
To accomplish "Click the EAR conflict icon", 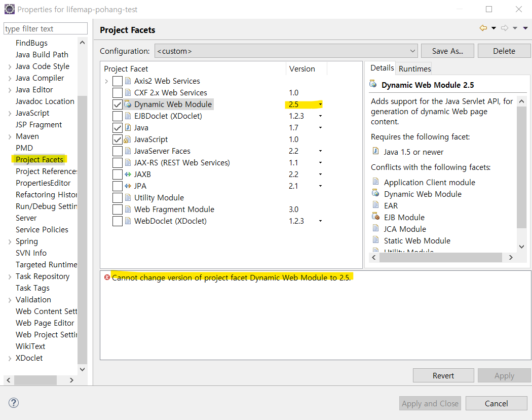I will pos(375,204).
